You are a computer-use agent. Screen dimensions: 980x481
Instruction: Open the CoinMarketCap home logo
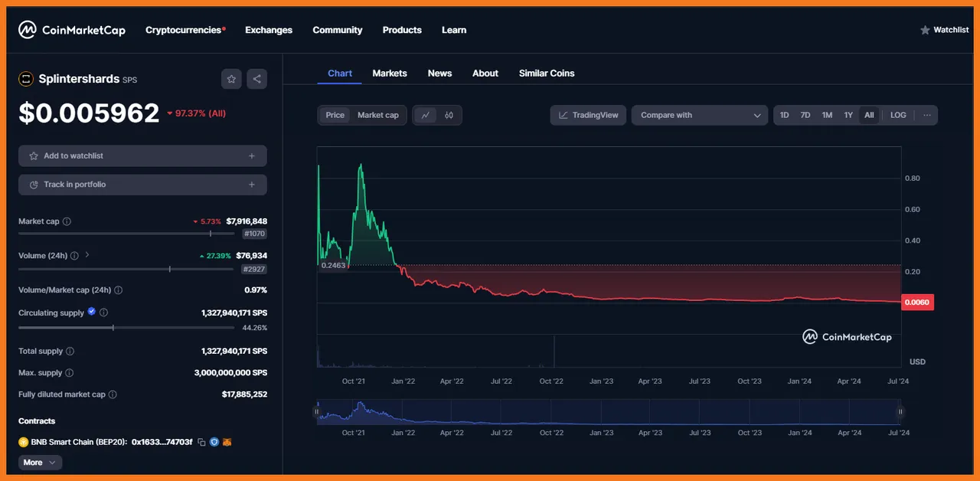72,30
